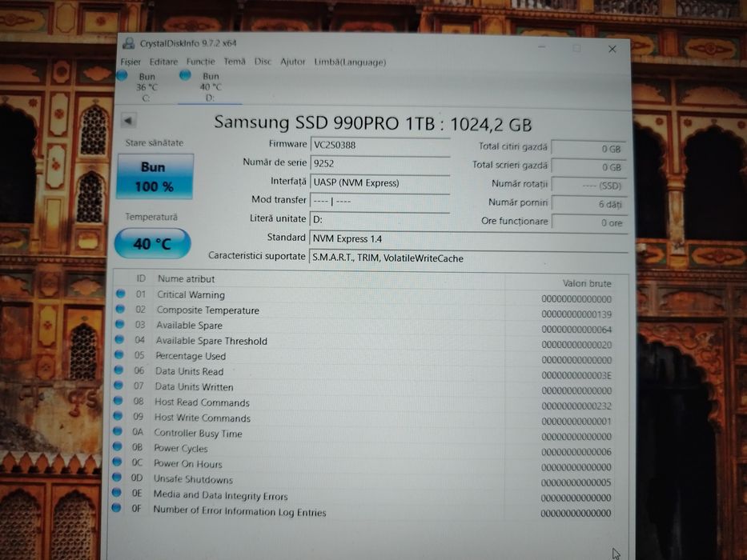This screenshot has height=560, width=747.
Task: Click the blue status dot of D: drive
Action: [185, 74]
